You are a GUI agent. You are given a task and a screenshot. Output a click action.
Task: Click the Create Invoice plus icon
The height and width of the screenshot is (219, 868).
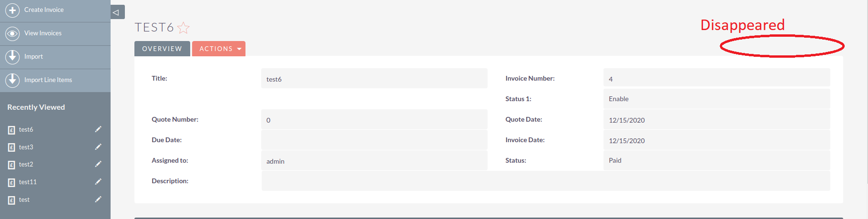(12, 10)
